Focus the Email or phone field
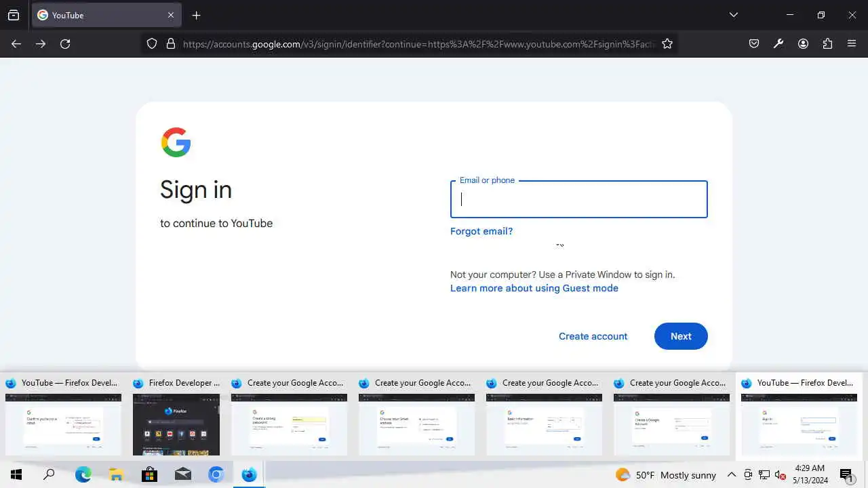Image resolution: width=868 pixels, height=488 pixels. click(x=578, y=199)
